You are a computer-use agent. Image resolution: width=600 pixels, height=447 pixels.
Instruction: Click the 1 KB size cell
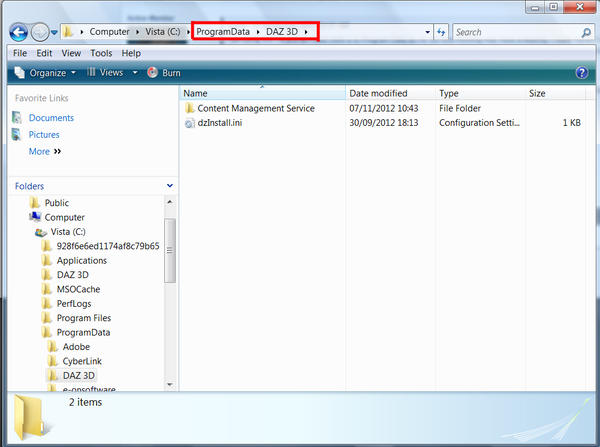(x=572, y=123)
